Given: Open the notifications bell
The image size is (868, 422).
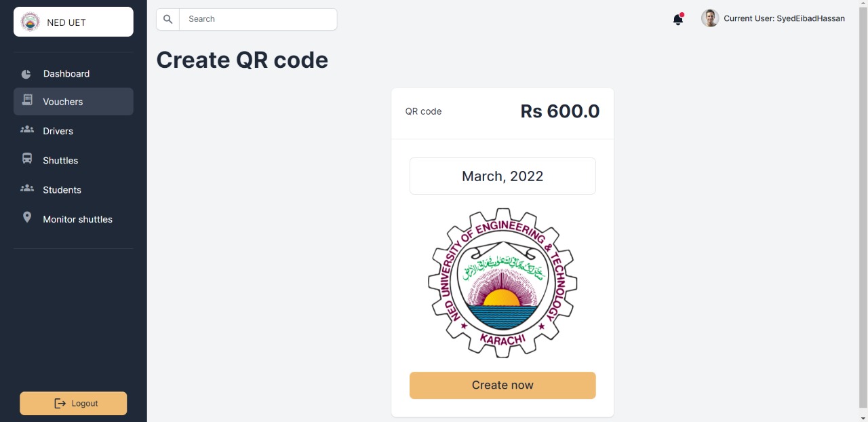Looking at the screenshot, I should click(678, 19).
